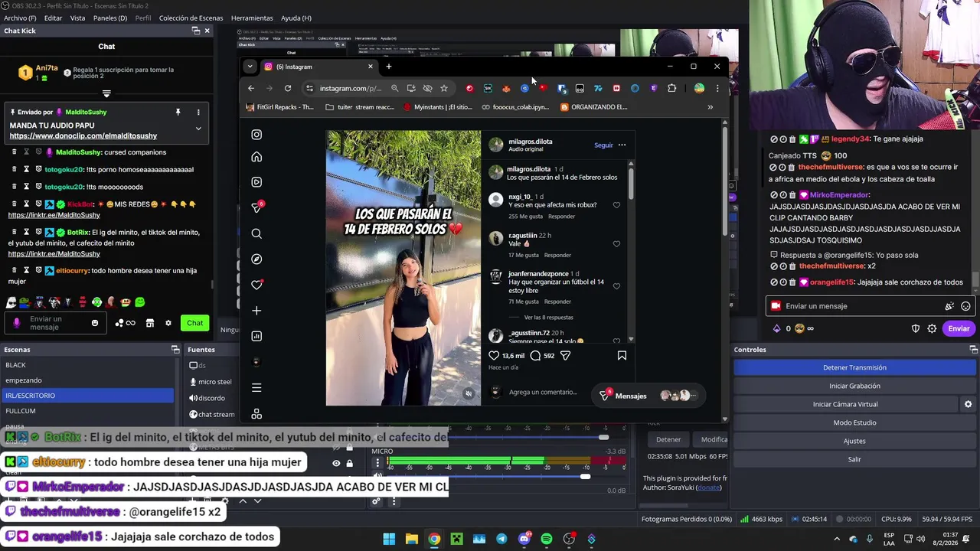980x551 pixels.
Task: Open Instagram direct messages sidebar icon
Action: [x=256, y=207]
